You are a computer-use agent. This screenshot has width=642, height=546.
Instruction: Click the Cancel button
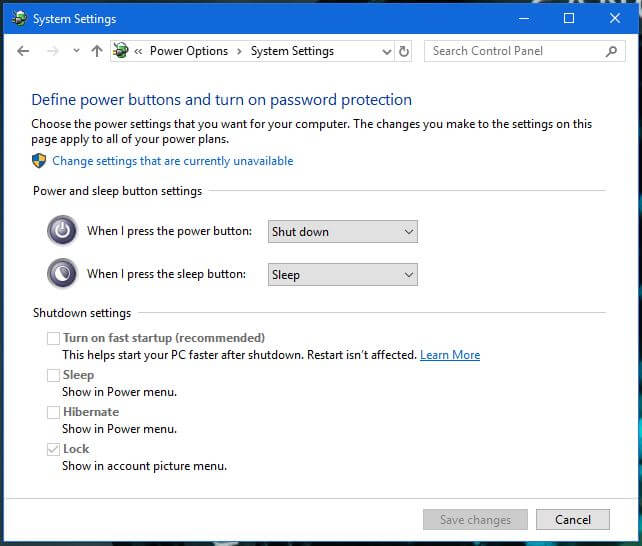pyautogui.click(x=573, y=520)
